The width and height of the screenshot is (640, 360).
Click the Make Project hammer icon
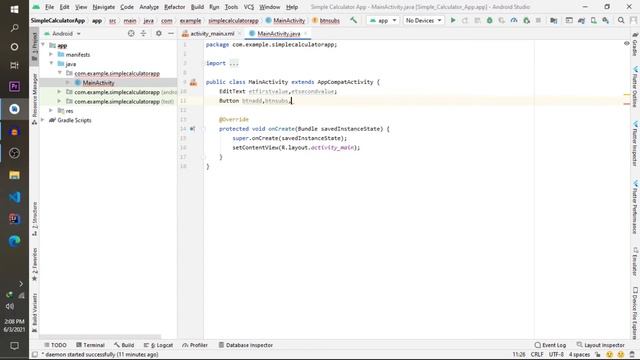(353, 20)
